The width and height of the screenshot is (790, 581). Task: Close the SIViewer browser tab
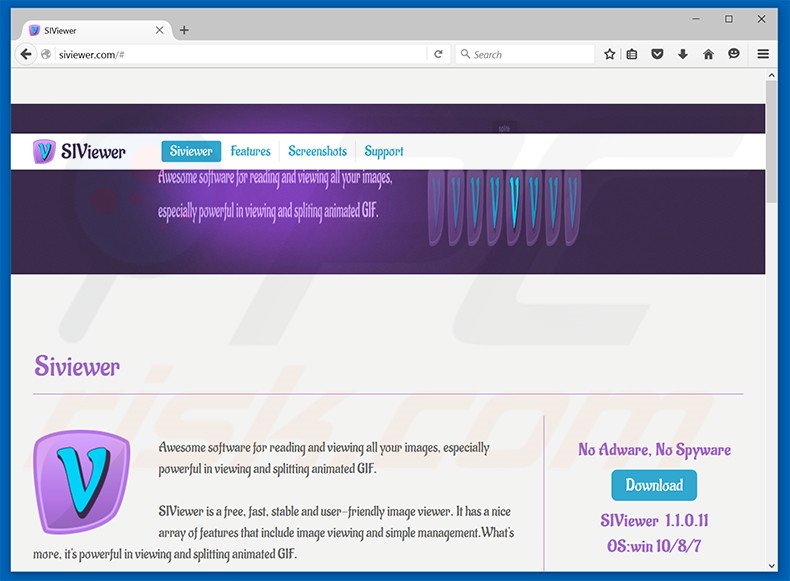(159, 30)
